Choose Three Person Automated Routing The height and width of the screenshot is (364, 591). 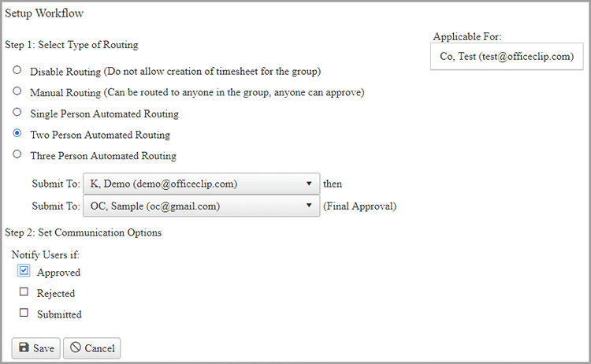tap(17, 154)
